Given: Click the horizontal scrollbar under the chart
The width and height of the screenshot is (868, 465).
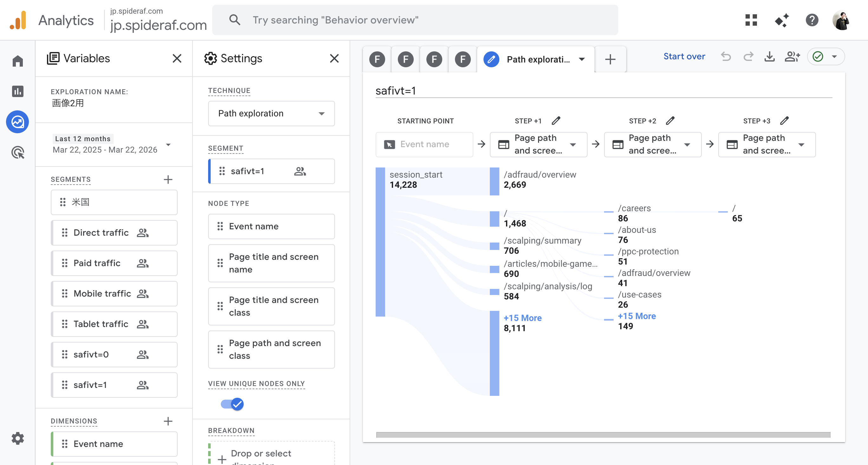Looking at the screenshot, I should (603, 435).
